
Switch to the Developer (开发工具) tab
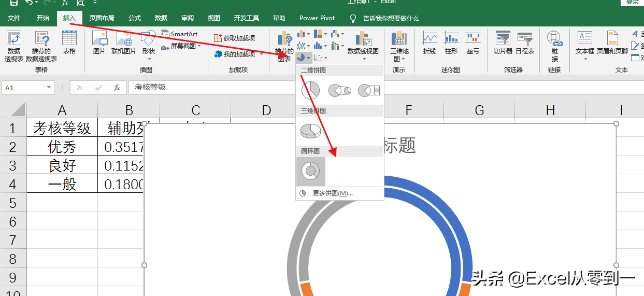(247, 18)
